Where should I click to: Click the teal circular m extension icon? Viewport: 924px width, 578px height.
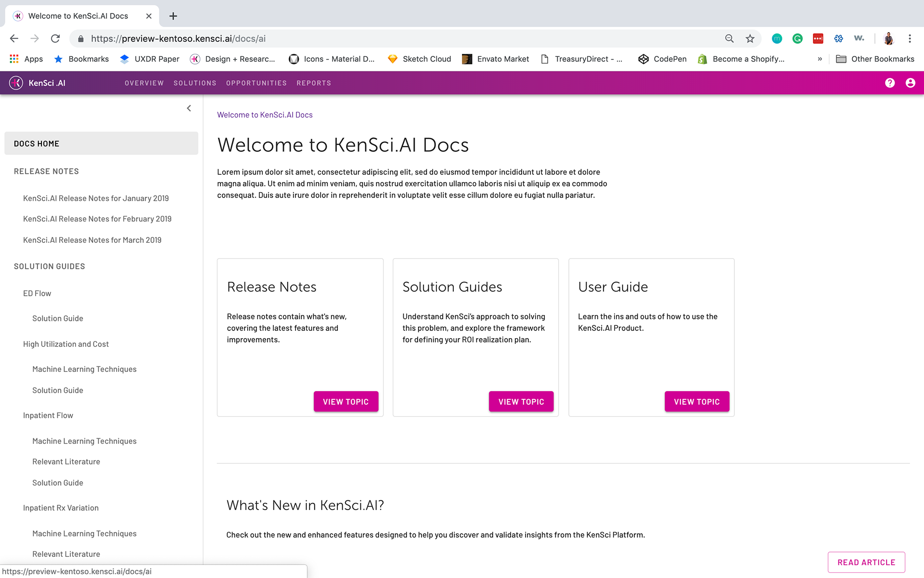[x=777, y=39]
